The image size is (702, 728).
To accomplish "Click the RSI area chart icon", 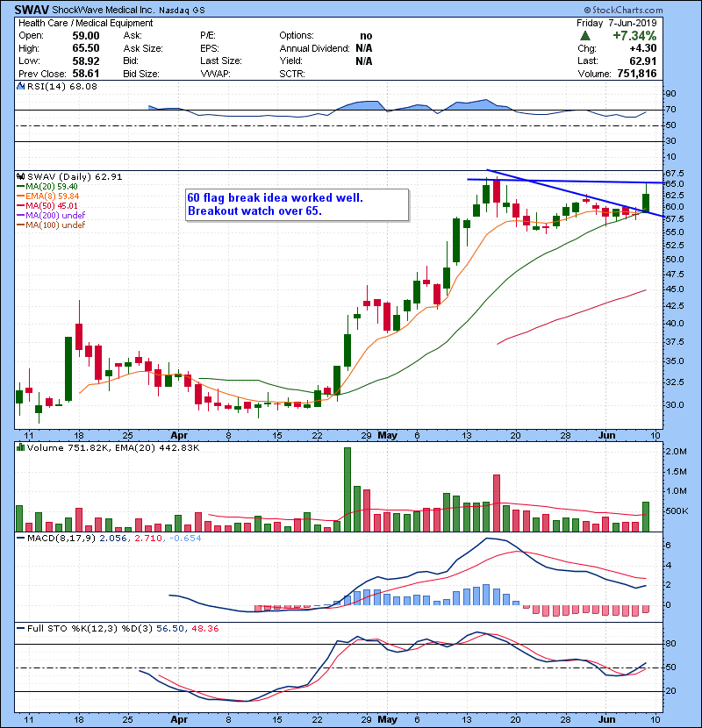I will click(x=20, y=86).
